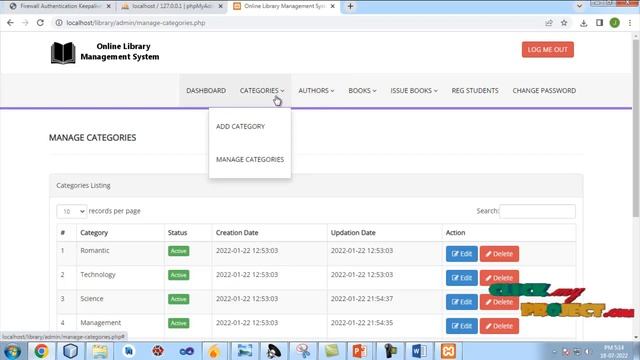Open the Windows Start orb

coord(12,351)
